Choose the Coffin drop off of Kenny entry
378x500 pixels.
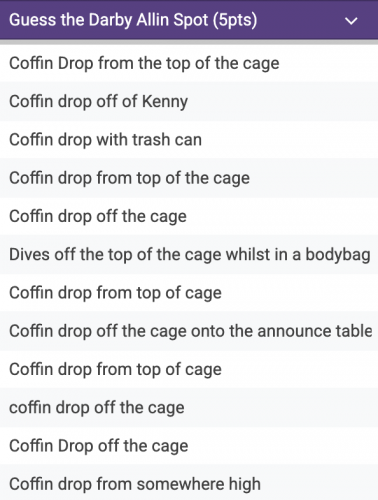189,101
